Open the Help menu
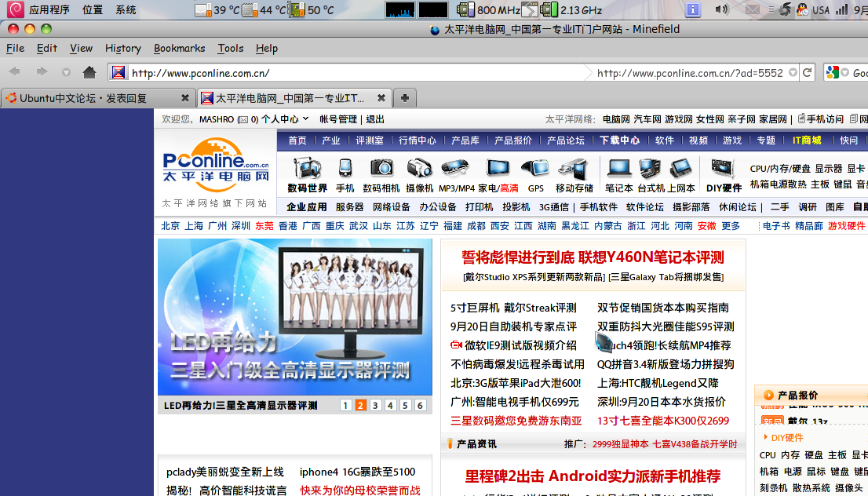The image size is (868, 496). [x=266, y=48]
